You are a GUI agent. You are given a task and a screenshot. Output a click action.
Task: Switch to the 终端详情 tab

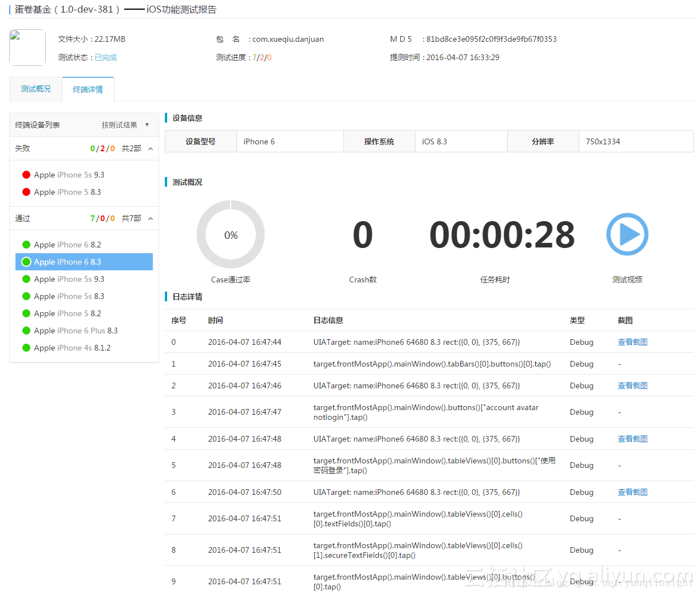(x=88, y=89)
